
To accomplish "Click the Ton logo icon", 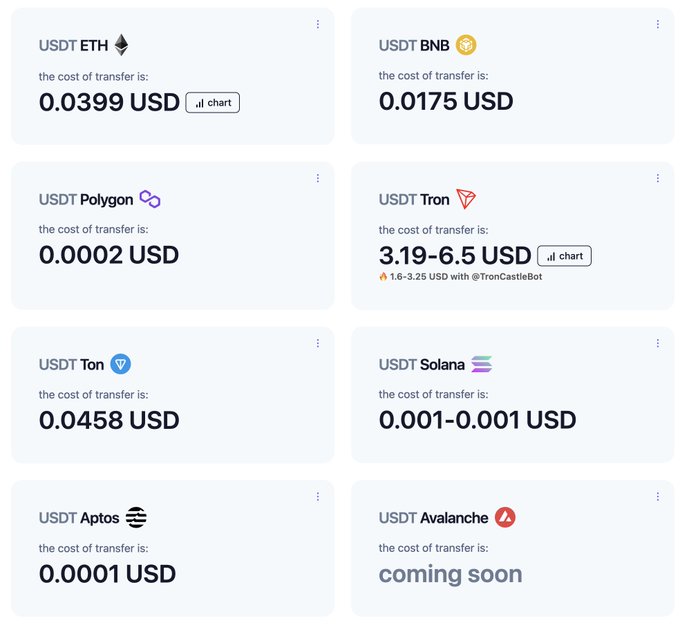I will pos(121,364).
